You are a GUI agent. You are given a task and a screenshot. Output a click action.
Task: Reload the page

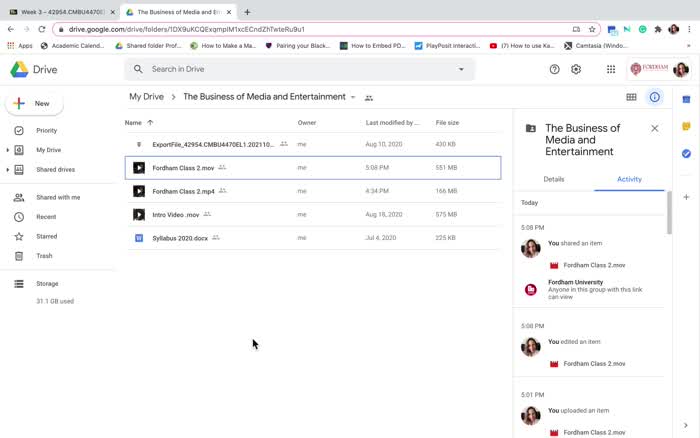click(42, 29)
